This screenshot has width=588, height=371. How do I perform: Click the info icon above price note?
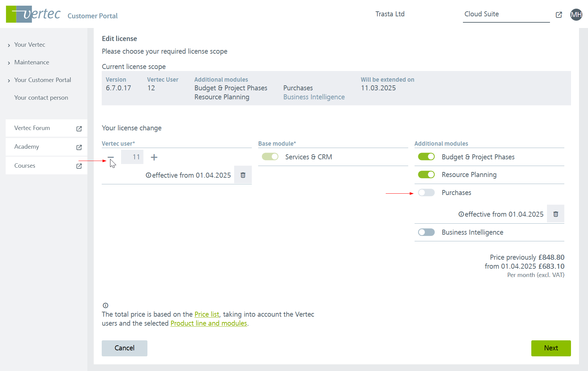[105, 305]
